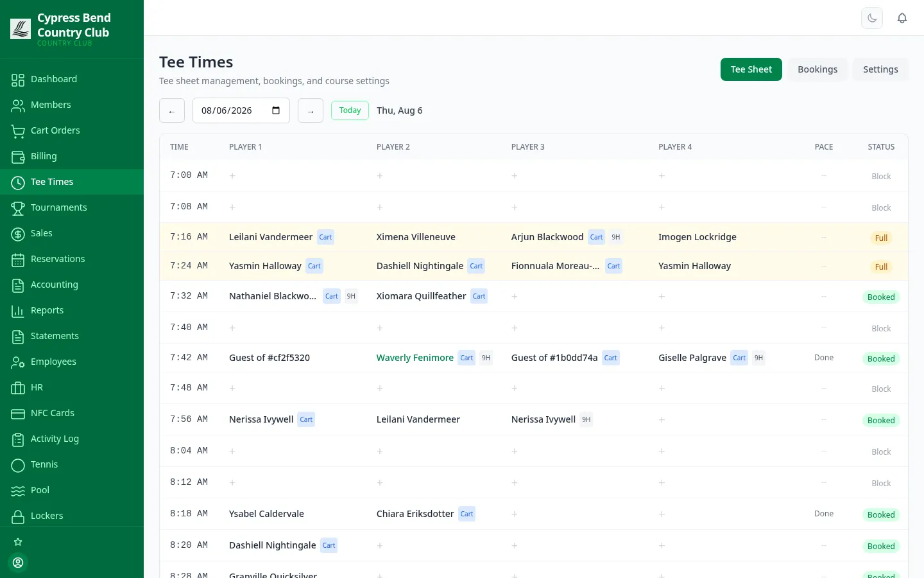Click the Statements file icon
This screenshot has height=578, width=924.
pyautogui.click(x=18, y=337)
